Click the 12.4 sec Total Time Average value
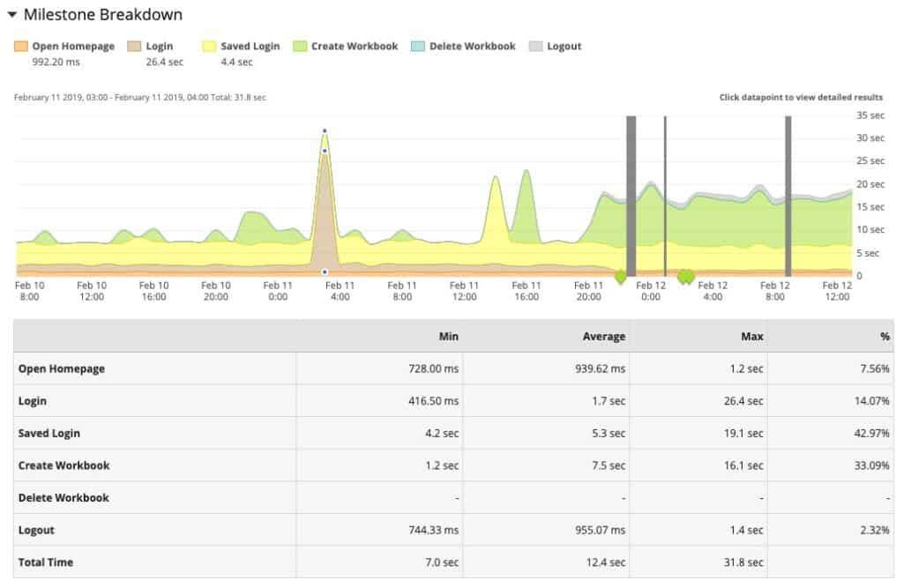The width and height of the screenshot is (903, 588). [x=606, y=562]
